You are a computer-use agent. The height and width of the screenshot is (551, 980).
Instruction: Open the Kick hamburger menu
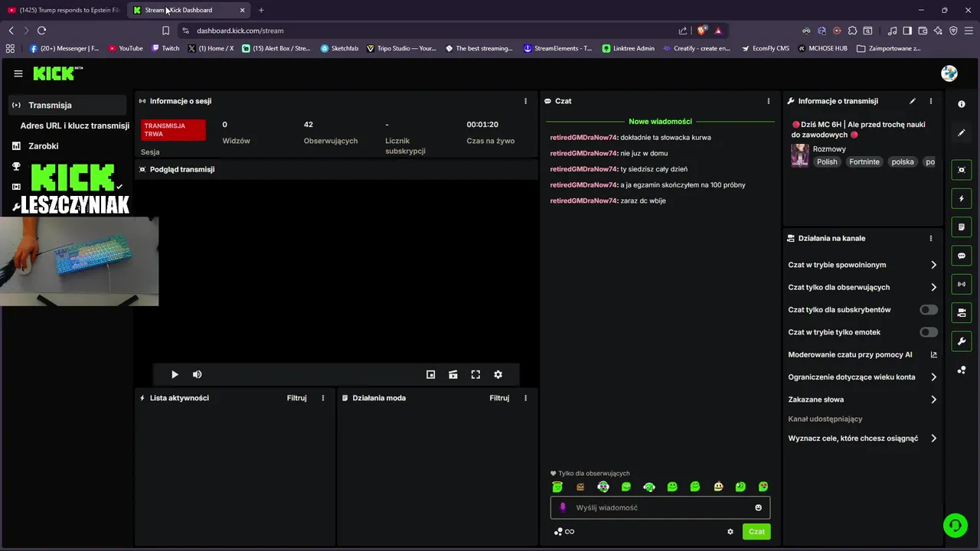(x=18, y=73)
